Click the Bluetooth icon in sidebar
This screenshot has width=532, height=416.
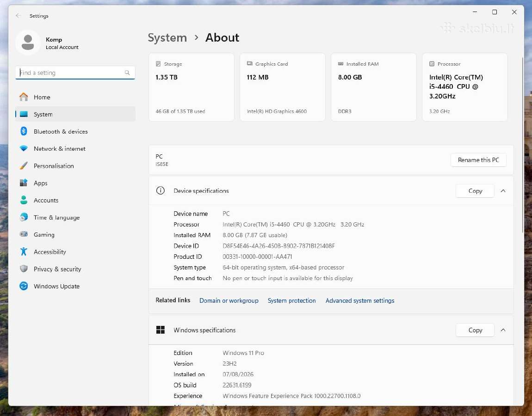point(24,131)
